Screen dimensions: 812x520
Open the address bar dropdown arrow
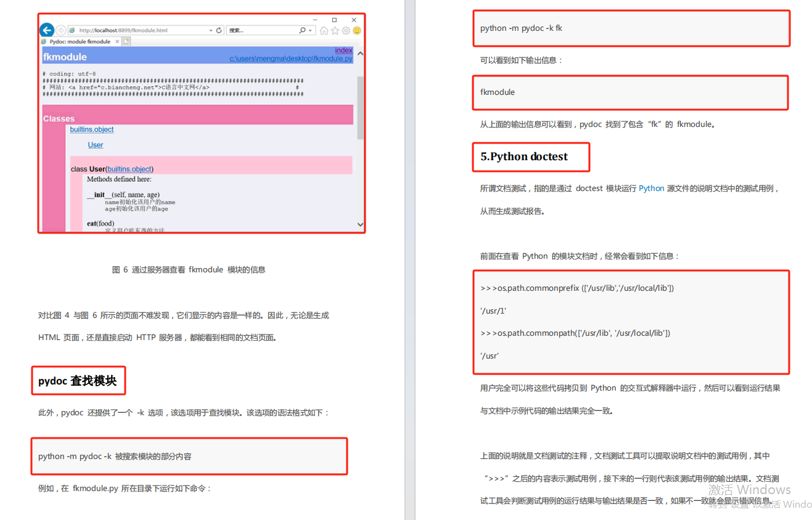[211, 30]
